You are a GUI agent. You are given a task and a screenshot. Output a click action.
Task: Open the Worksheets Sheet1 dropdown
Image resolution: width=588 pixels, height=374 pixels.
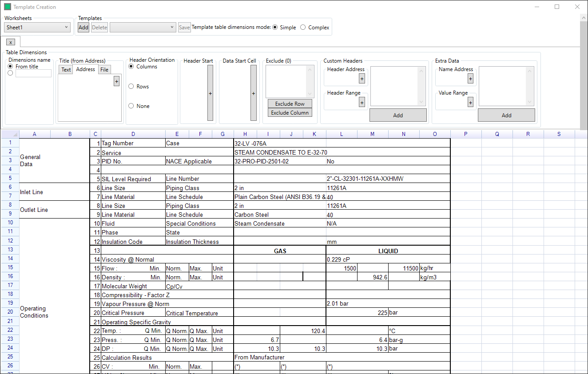(38, 28)
